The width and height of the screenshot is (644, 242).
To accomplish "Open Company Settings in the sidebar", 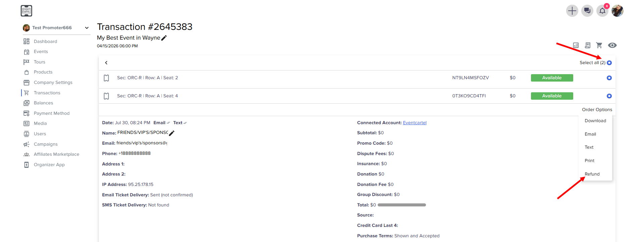I will click(x=53, y=83).
